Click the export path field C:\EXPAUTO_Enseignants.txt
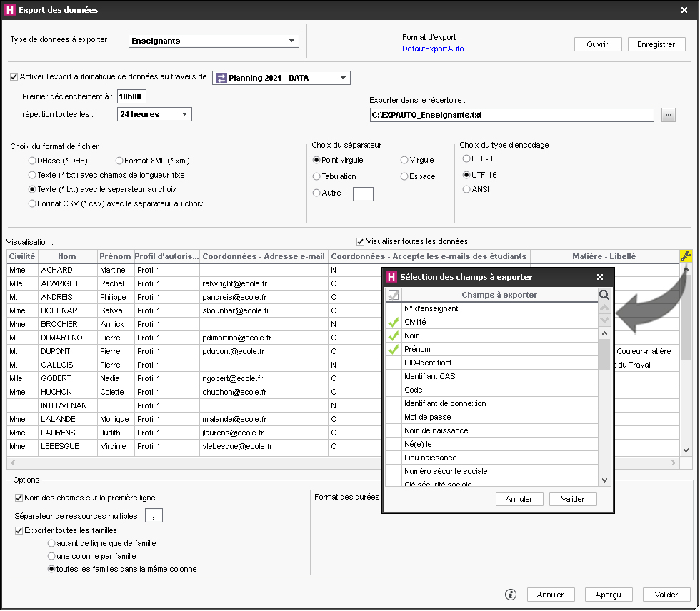Screen dimensions: 700x611 511,115
